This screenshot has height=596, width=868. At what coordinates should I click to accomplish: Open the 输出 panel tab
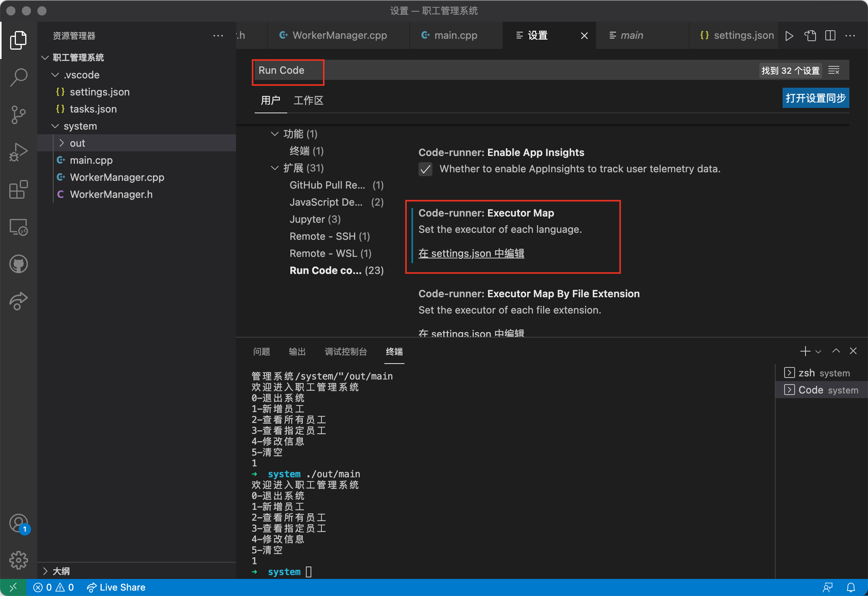(x=297, y=352)
